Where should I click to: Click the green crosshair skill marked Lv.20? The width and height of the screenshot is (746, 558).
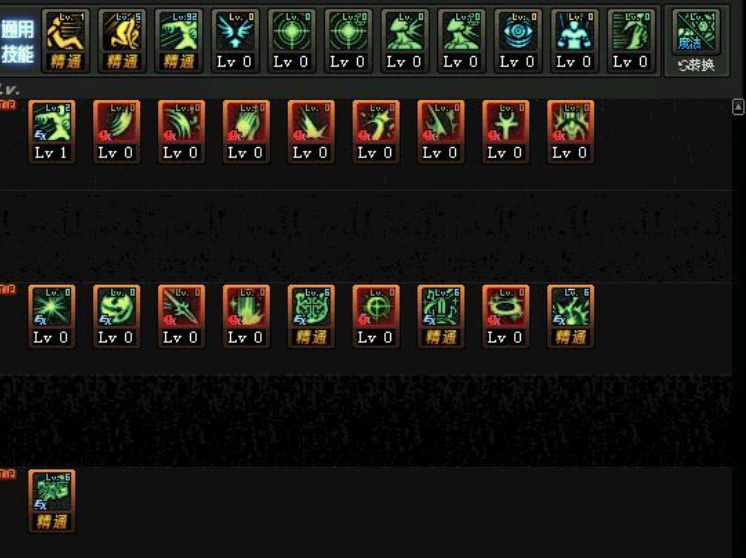pos(348,40)
